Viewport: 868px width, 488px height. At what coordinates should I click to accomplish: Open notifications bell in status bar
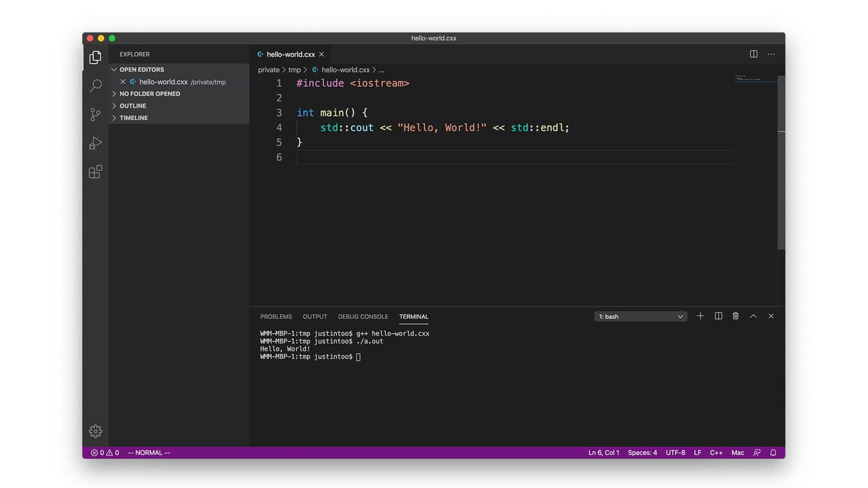pos(773,453)
